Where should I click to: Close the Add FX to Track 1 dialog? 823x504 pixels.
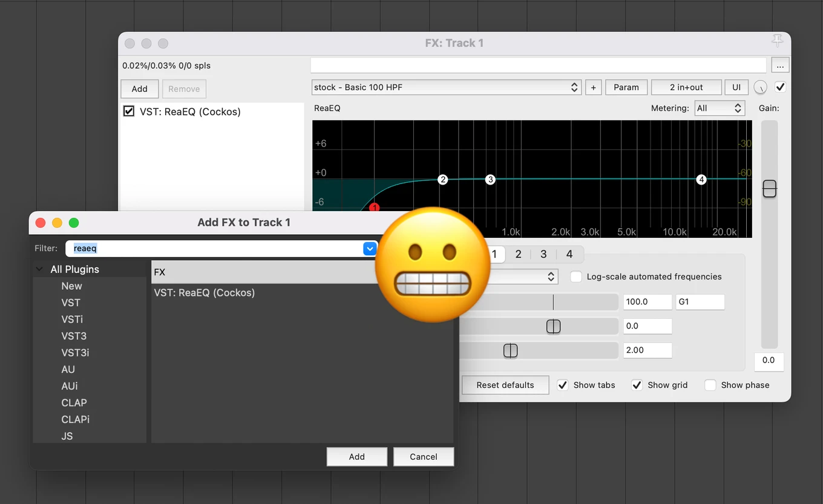click(40, 223)
